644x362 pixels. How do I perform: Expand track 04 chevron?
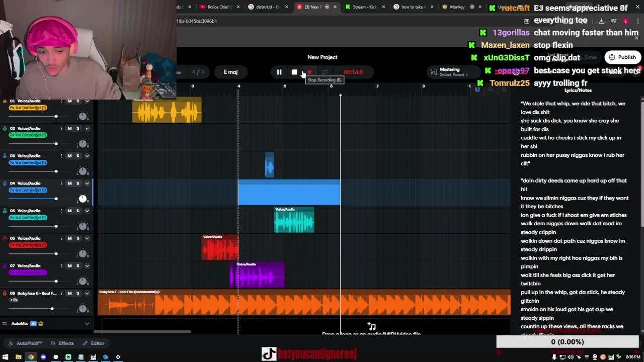pos(87,183)
